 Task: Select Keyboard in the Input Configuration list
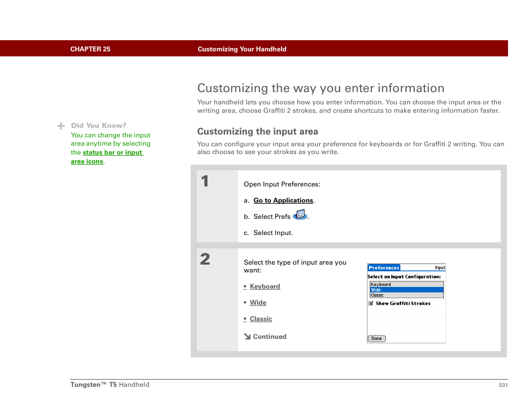407,284
